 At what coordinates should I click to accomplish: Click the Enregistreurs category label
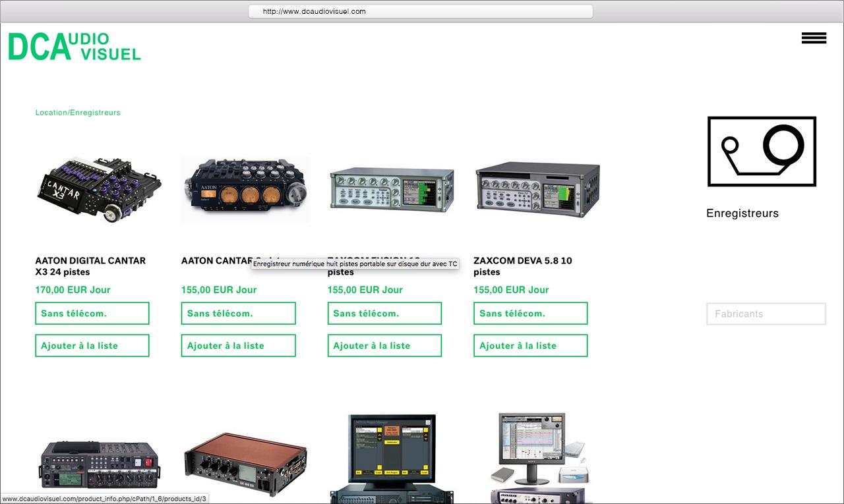tap(742, 213)
